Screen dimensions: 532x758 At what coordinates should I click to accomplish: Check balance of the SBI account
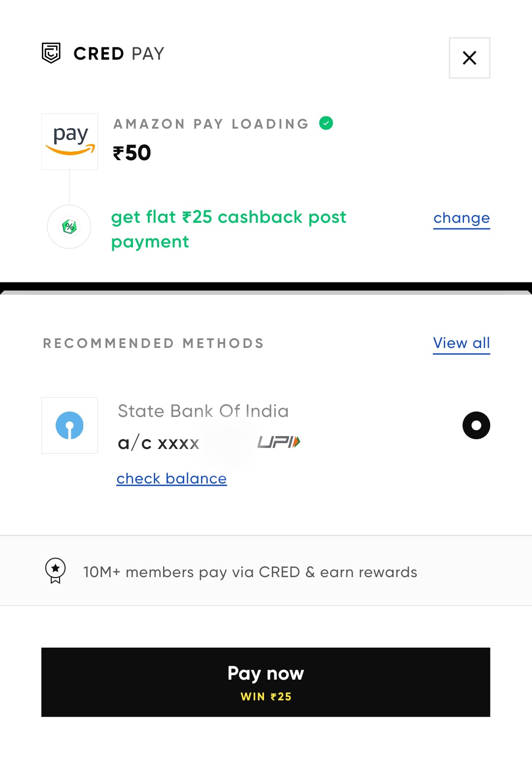pyautogui.click(x=171, y=479)
